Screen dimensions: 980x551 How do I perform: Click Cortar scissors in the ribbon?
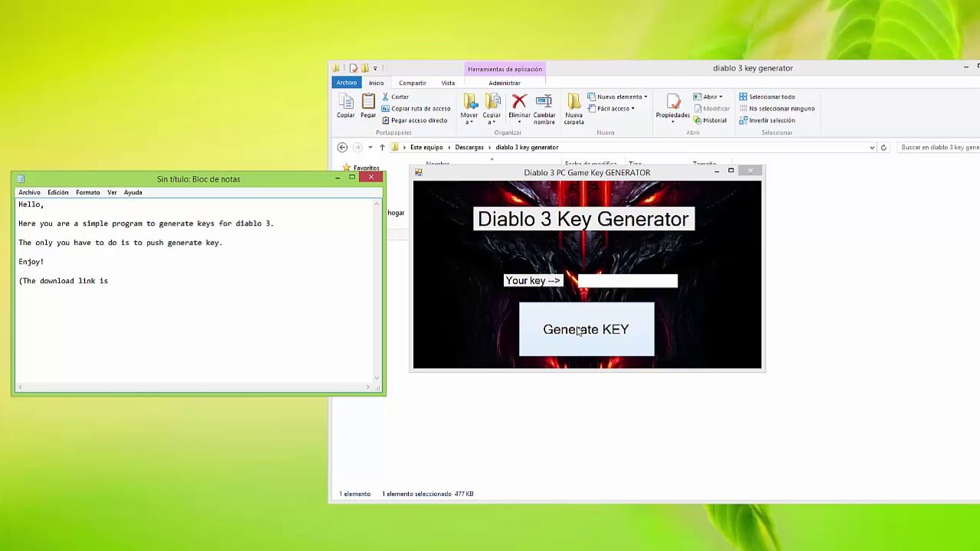(395, 96)
